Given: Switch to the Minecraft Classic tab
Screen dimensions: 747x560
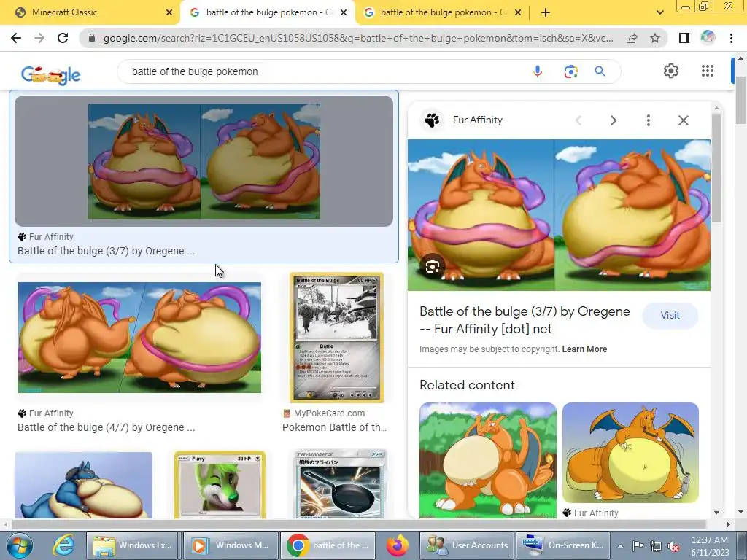Looking at the screenshot, I should tap(90, 12).
